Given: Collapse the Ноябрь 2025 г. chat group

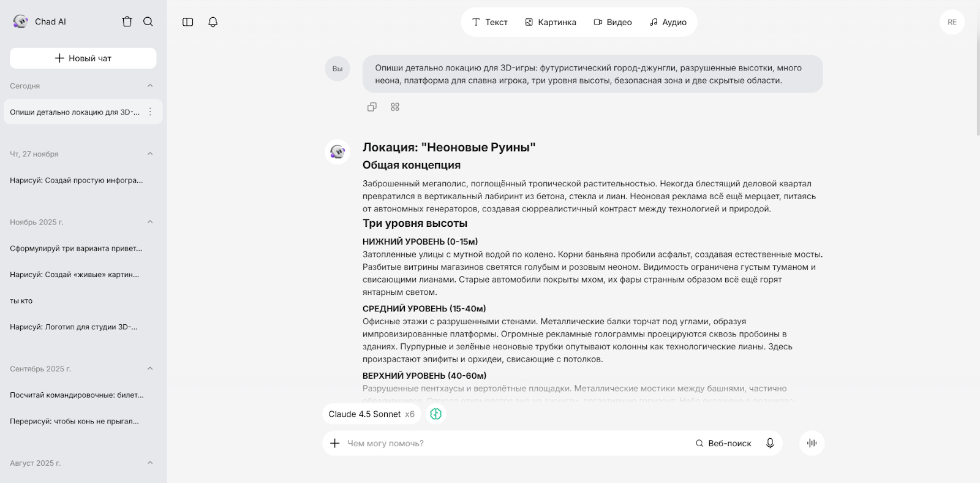Looking at the screenshot, I should click(150, 222).
